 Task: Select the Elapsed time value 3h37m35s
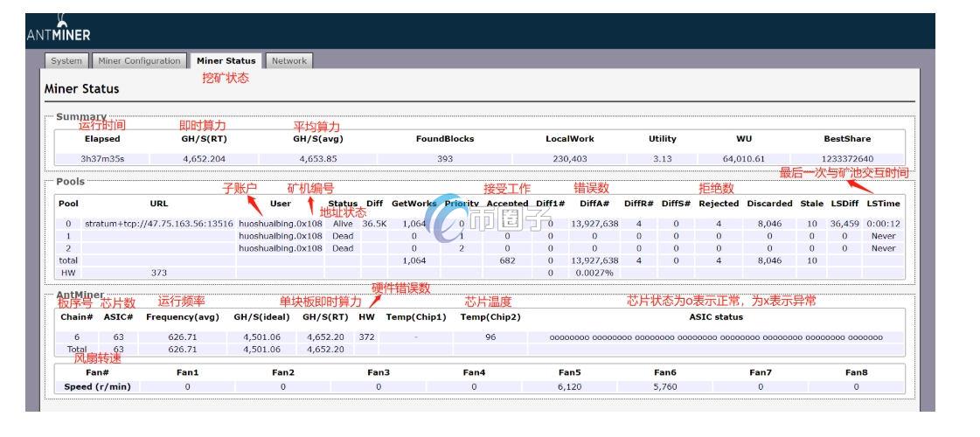[102, 158]
